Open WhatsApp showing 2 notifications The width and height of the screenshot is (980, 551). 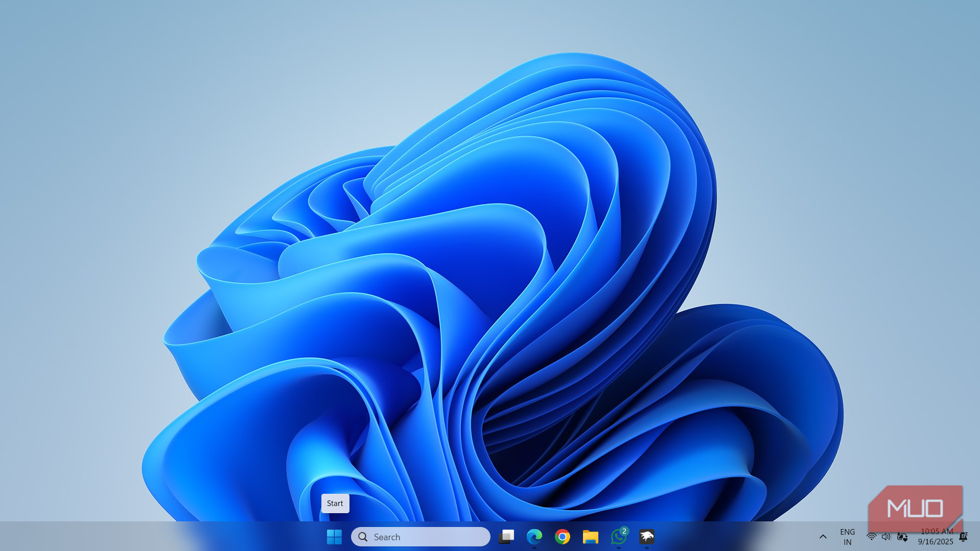click(x=619, y=537)
